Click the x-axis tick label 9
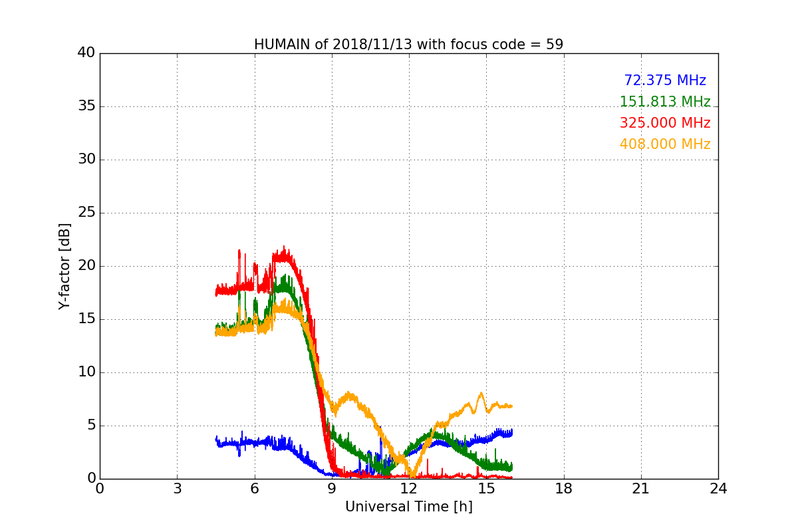 coord(332,489)
